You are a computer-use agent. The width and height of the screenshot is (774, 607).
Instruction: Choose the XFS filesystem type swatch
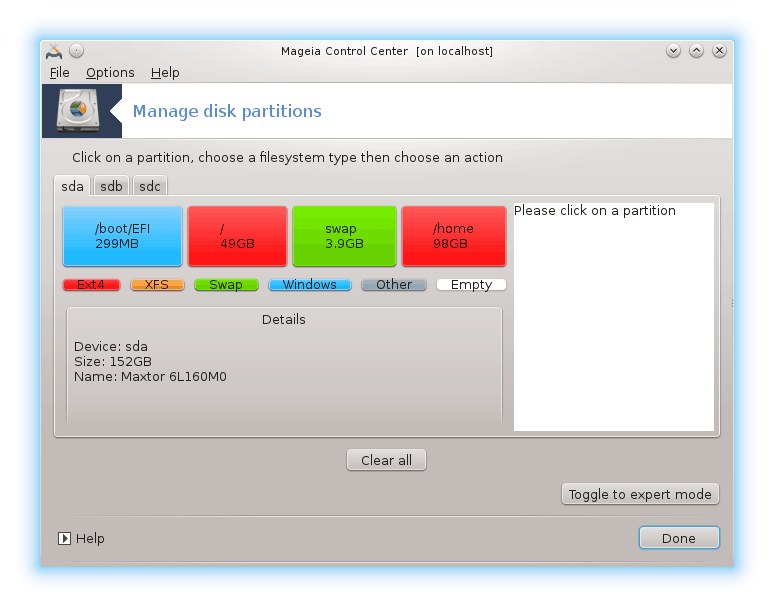click(157, 285)
